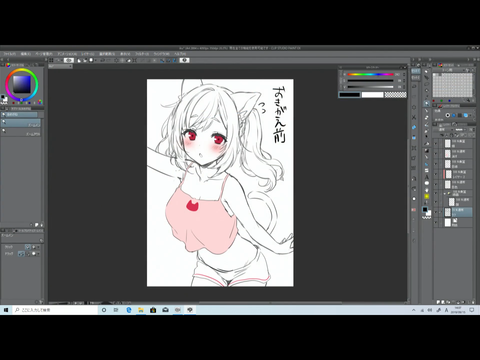This screenshot has height=360, width=480.
Task: Click the Redo arrow in command bar
Action: pyautogui.click(x=108, y=60)
